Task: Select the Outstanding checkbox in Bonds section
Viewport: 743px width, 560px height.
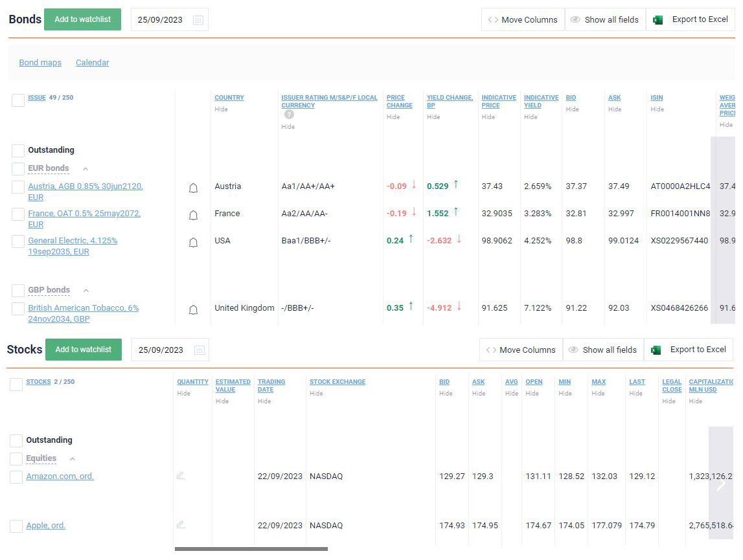Action: click(x=17, y=150)
